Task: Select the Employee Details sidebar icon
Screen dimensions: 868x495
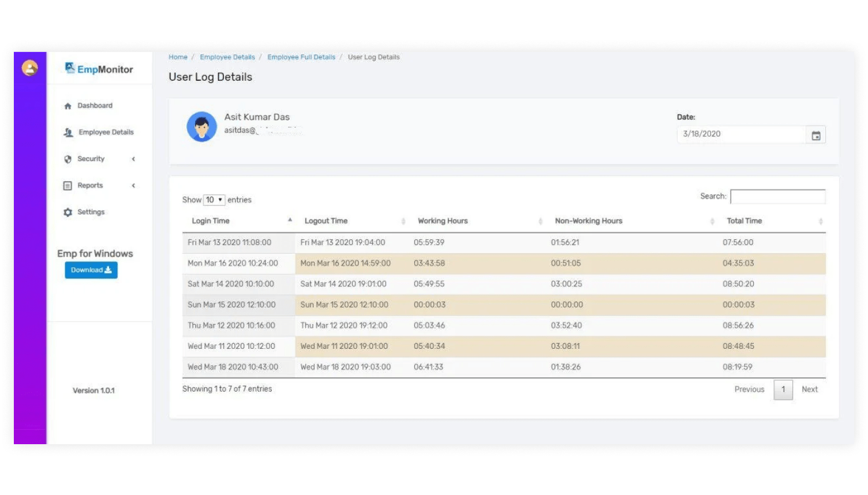Action: tap(68, 132)
